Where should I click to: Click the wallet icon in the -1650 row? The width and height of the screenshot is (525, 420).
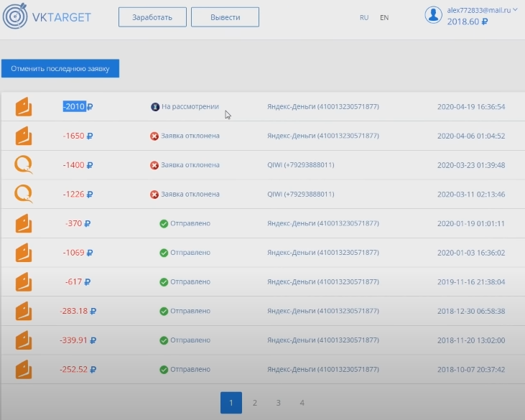(x=24, y=136)
